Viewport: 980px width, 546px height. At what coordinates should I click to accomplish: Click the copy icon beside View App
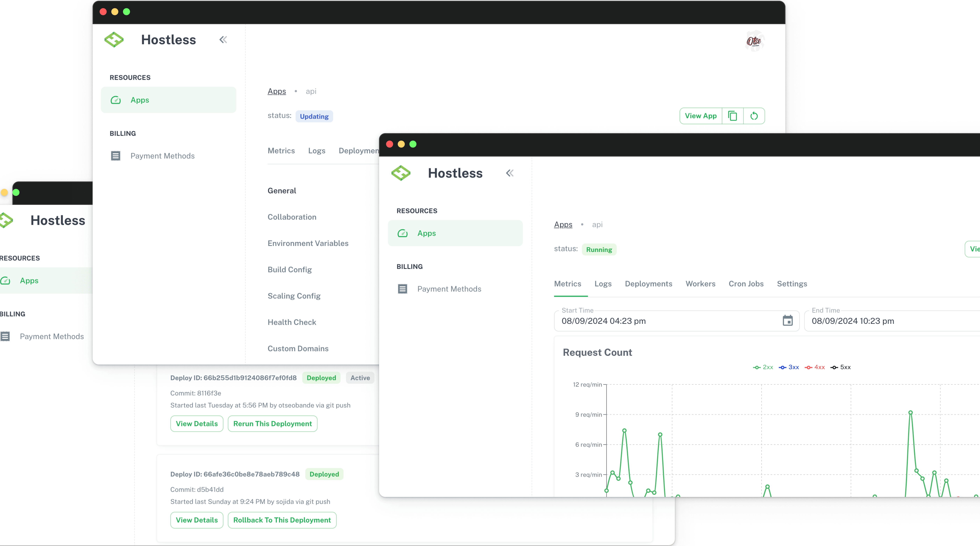733,116
